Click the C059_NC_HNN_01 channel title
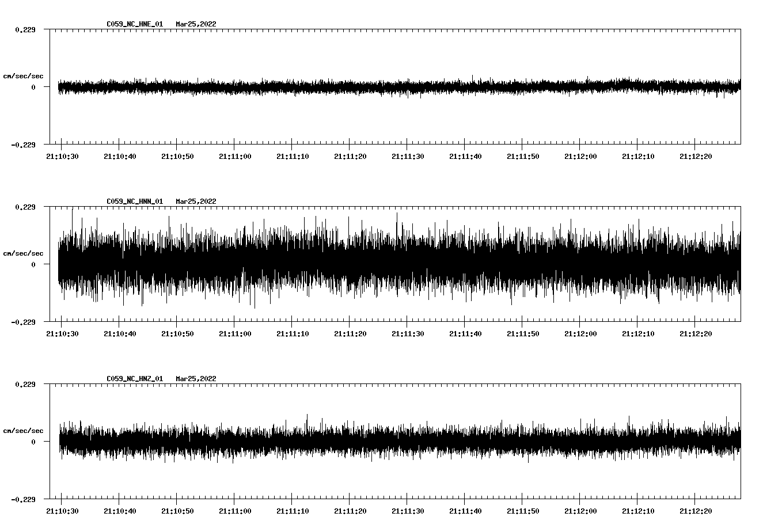Screen dimensions: 782x532 click(135, 202)
